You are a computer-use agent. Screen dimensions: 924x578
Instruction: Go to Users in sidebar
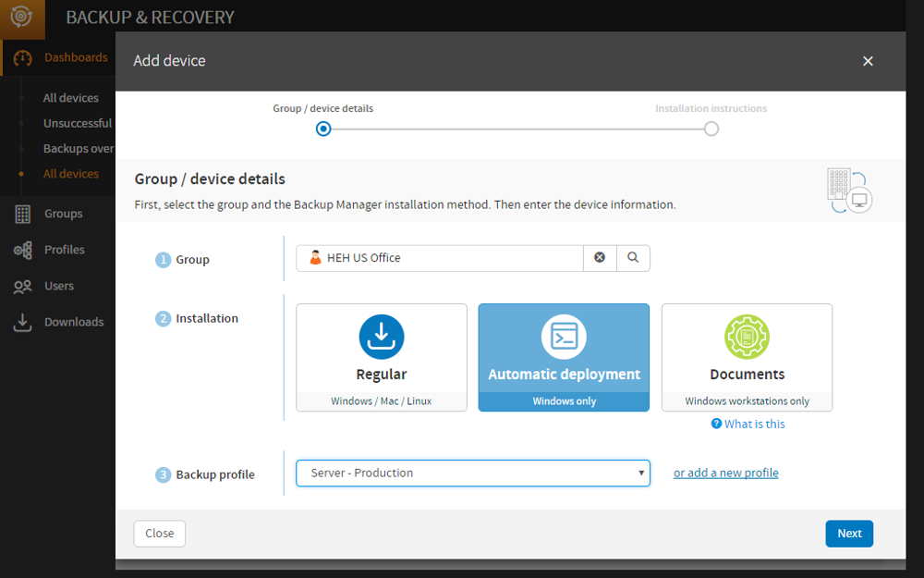pos(57,287)
